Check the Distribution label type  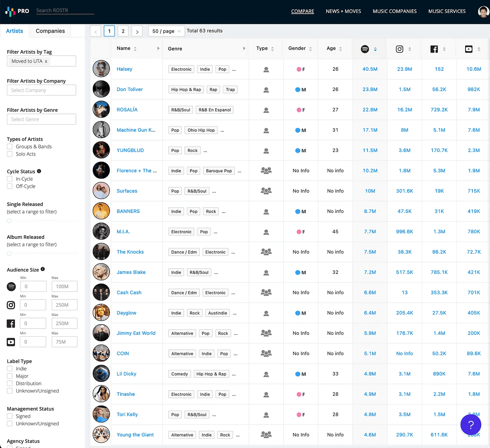pos(10,383)
